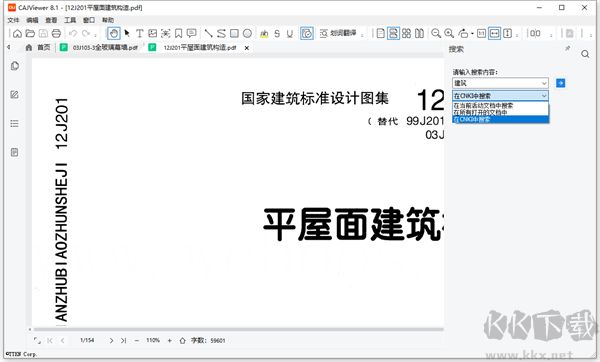Select the arrow pointer tool
Image resolution: width=600 pixels, height=362 pixels.
pyautogui.click(x=127, y=34)
